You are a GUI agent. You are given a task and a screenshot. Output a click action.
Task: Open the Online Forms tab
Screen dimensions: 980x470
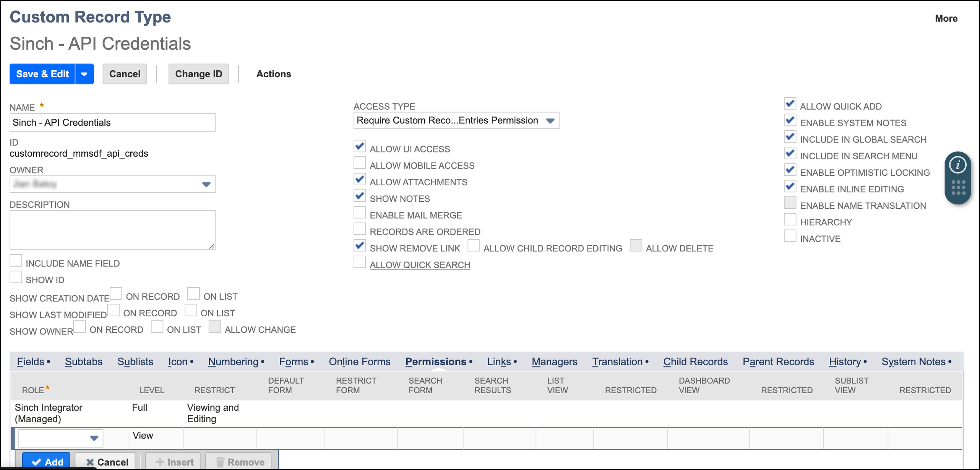pyautogui.click(x=360, y=361)
